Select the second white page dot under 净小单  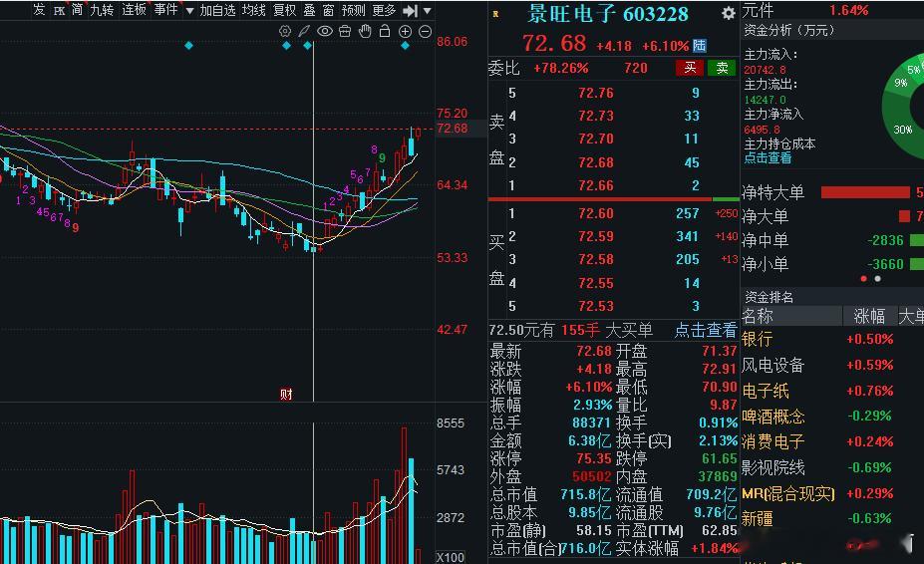877,279
